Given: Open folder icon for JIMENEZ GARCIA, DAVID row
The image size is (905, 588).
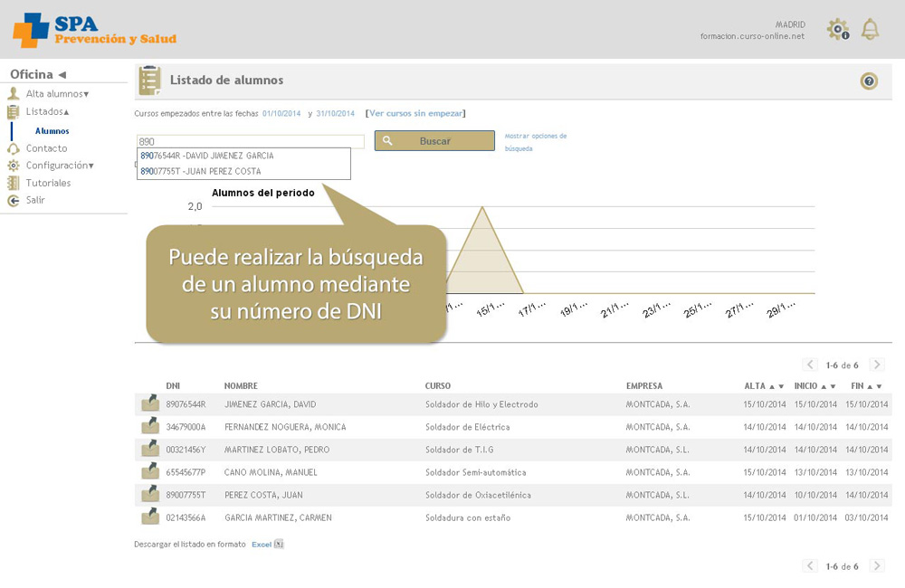Looking at the screenshot, I should tap(150, 403).
